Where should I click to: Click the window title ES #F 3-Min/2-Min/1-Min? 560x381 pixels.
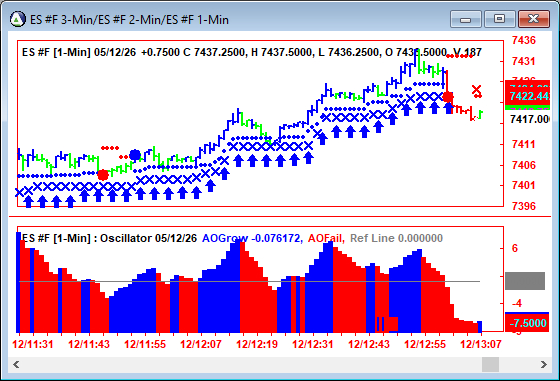point(129,20)
